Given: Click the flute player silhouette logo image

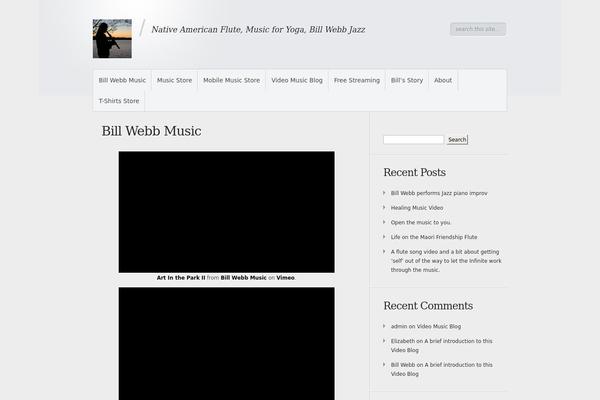Looking at the screenshot, I should pos(112,39).
